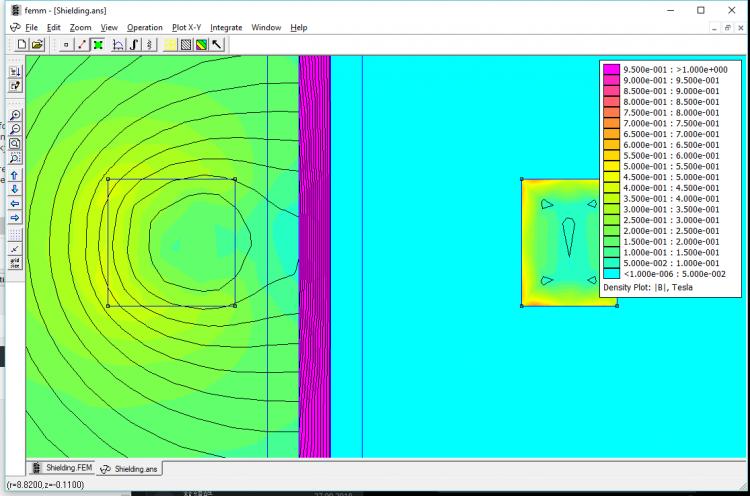
Task: Open the grid size setting button
Action: [x=15, y=263]
